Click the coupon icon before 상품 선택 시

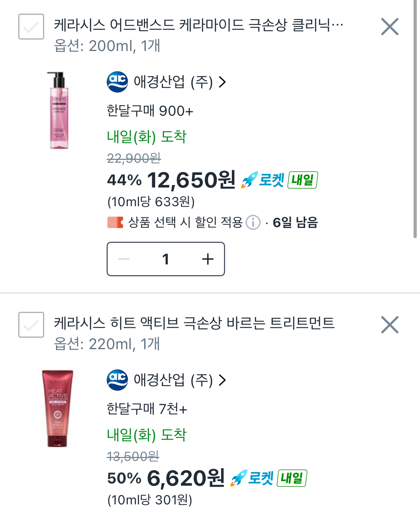click(x=115, y=222)
